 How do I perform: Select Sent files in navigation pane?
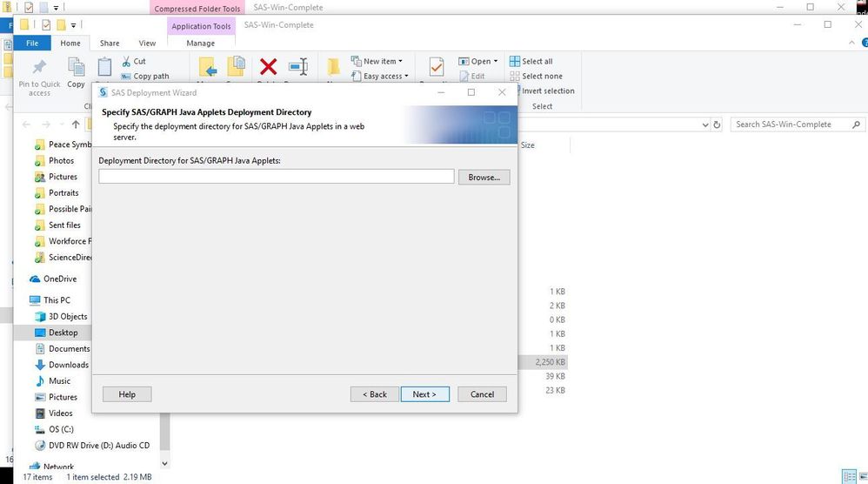coord(64,225)
